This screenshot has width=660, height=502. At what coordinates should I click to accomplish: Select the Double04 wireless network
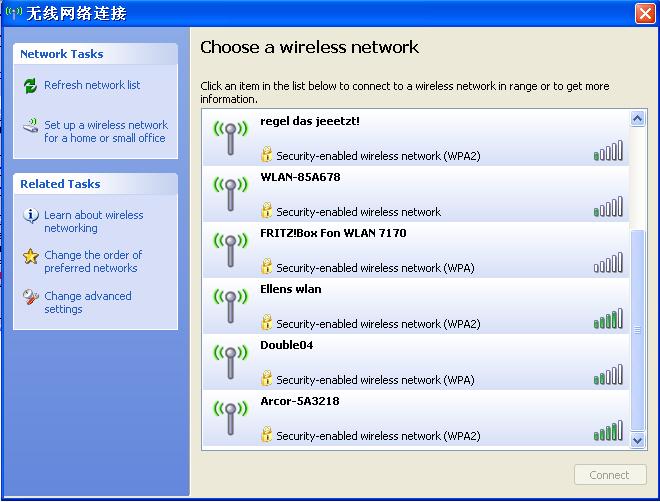(x=416, y=362)
